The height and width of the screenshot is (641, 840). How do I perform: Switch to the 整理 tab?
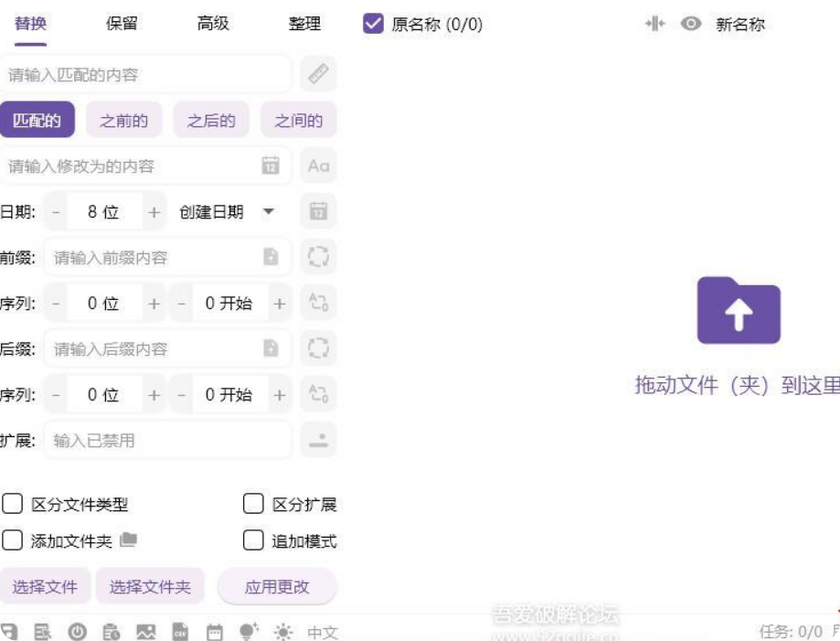(304, 24)
